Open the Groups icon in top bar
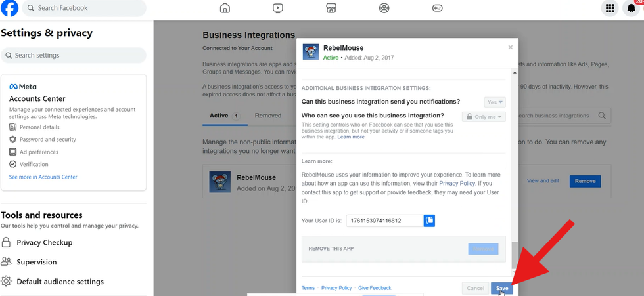644x296 pixels. (x=384, y=9)
